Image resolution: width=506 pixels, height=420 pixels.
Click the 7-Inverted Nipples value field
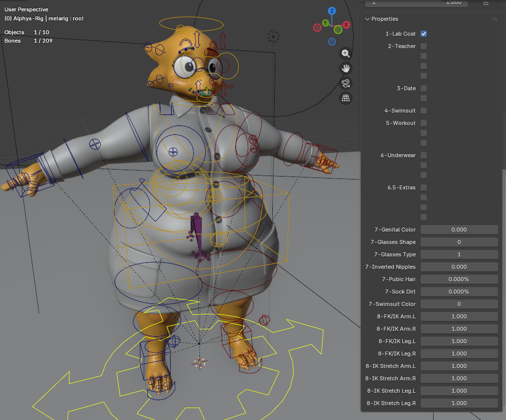[459, 267]
